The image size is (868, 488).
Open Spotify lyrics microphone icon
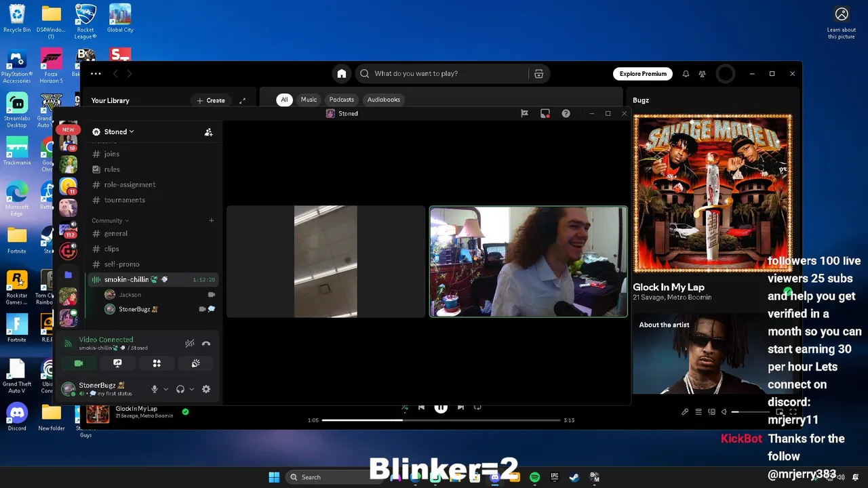click(685, 411)
